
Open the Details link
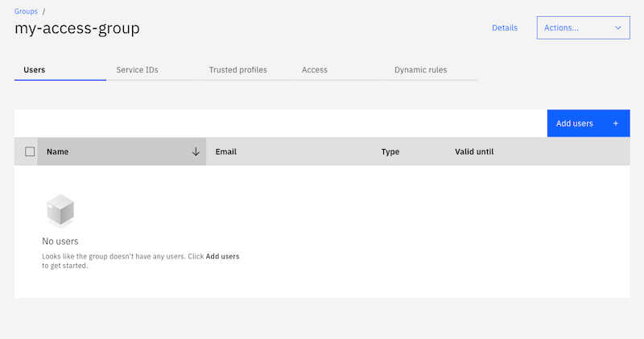(505, 27)
